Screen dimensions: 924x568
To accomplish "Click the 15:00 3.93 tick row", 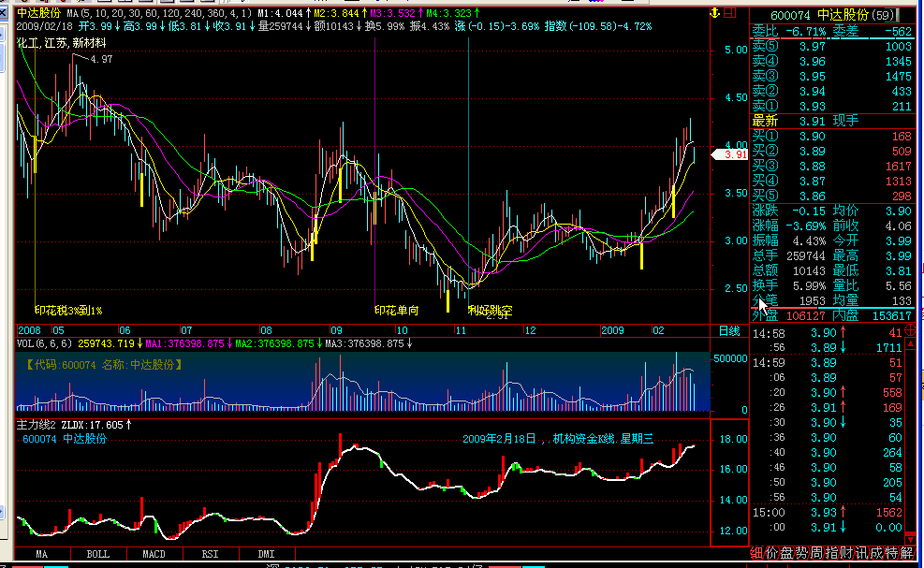I will (x=828, y=513).
